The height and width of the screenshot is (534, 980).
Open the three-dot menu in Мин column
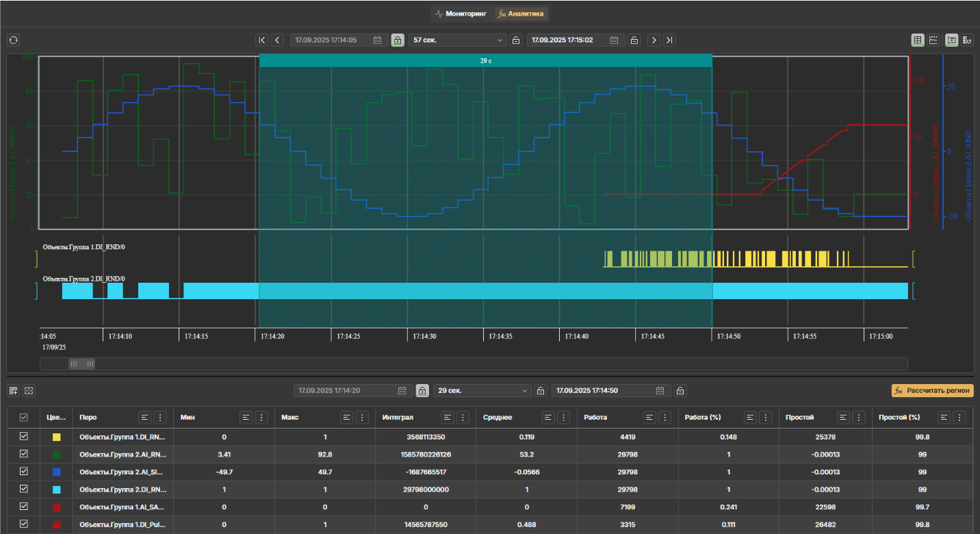[261, 417]
